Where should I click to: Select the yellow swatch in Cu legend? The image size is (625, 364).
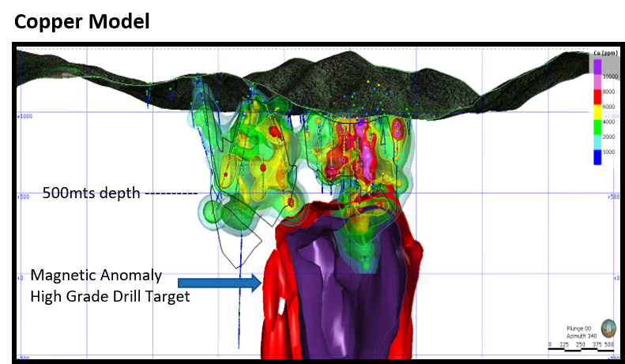coord(598,111)
